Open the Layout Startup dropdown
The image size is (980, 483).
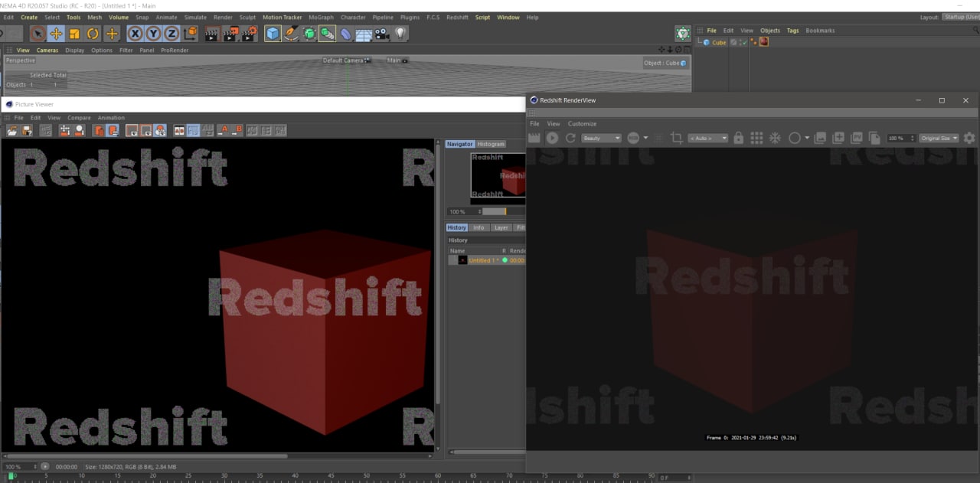pyautogui.click(x=960, y=17)
